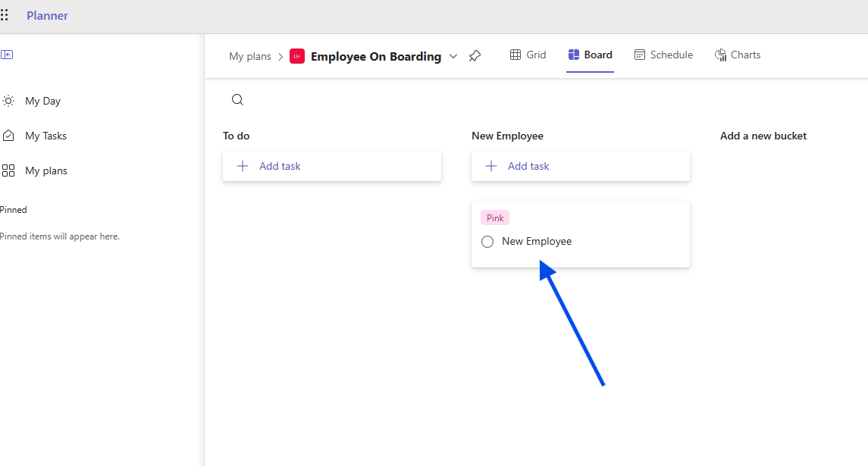Switch to the Schedule view tab
The image size is (868, 466).
click(x=663, y=55)
